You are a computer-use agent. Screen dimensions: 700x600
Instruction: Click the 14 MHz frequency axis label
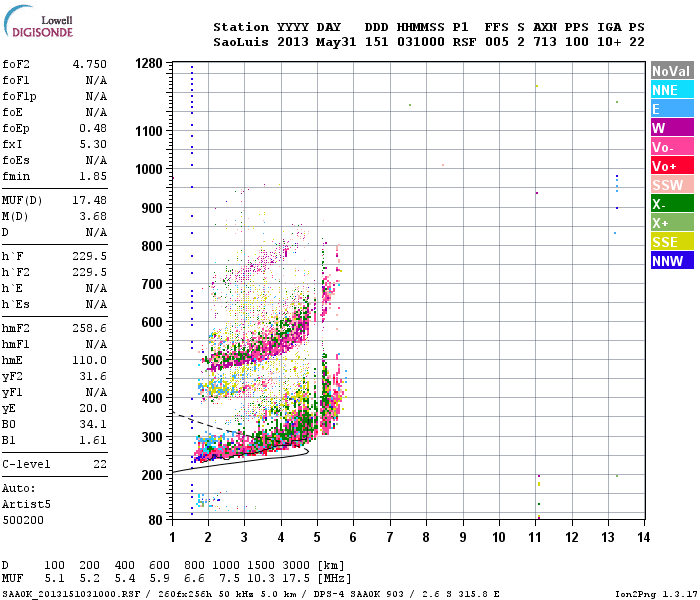[643, 537]
